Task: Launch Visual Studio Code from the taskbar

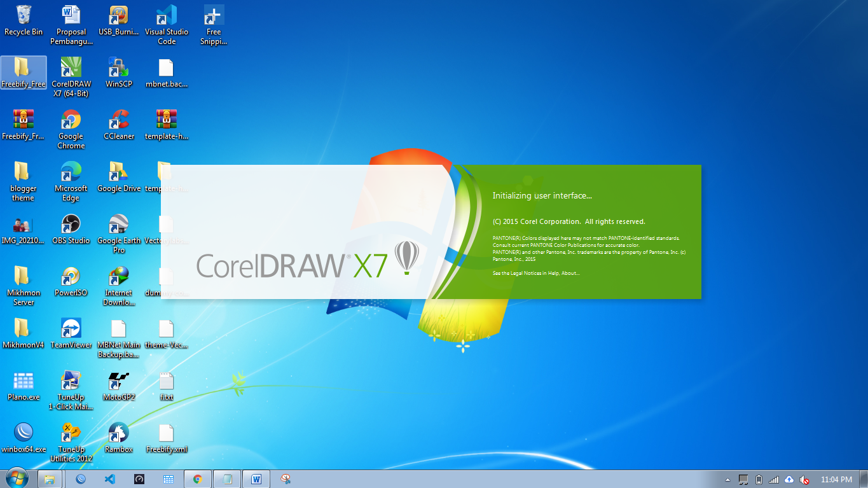Action: (109, 479)
